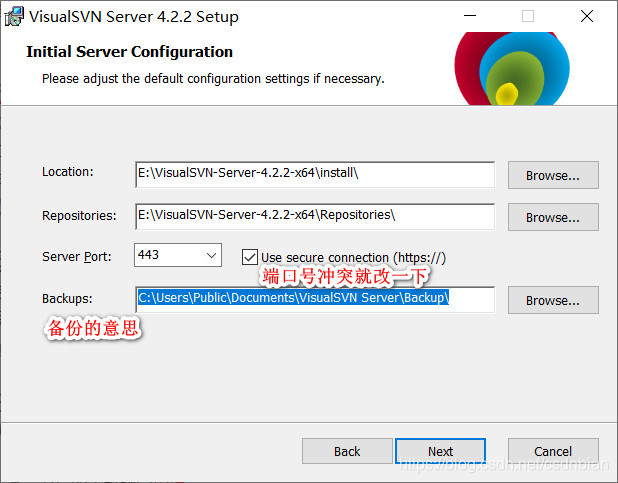Image resolution: width=618 pixels, height=483 pixels.
Task: Click the 443 port value
Action: pos(149,255)
